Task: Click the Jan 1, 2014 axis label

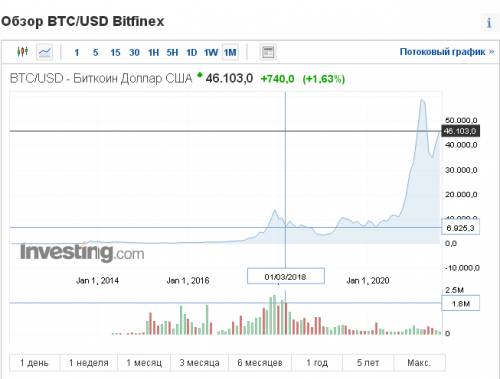Action: 97,281
